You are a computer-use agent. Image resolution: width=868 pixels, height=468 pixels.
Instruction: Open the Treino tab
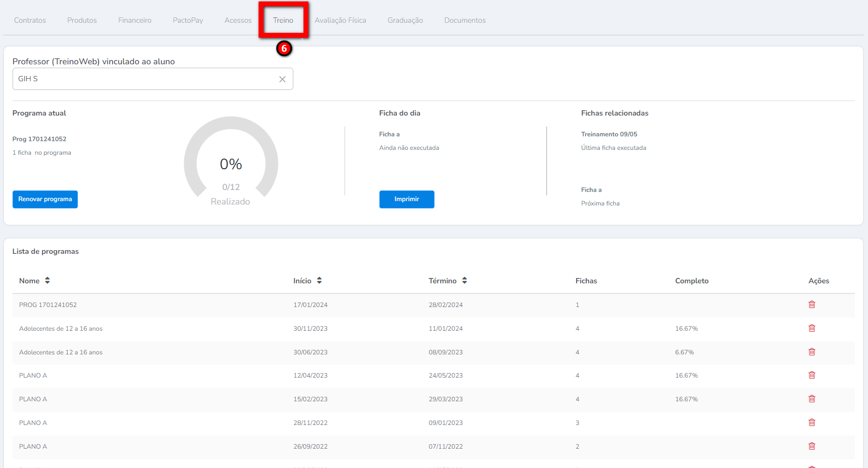click(283, 20)
